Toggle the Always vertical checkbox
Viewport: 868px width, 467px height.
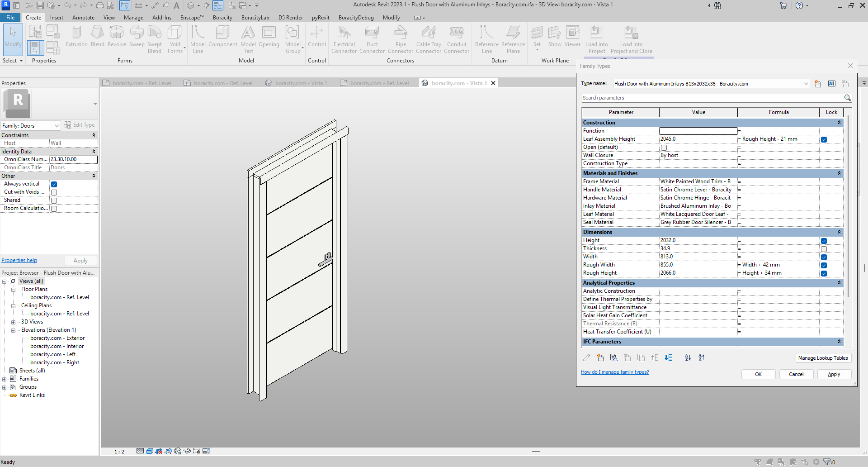(x=54, y=184)
